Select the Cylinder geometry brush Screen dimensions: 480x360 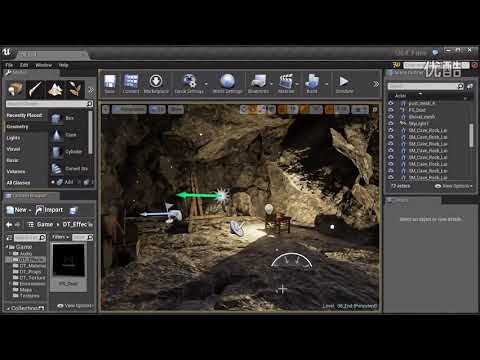69,152
